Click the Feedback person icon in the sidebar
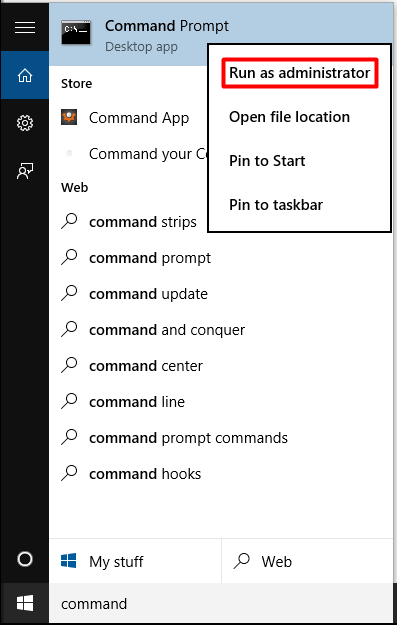The image size is (397, 625). point(25,171)
